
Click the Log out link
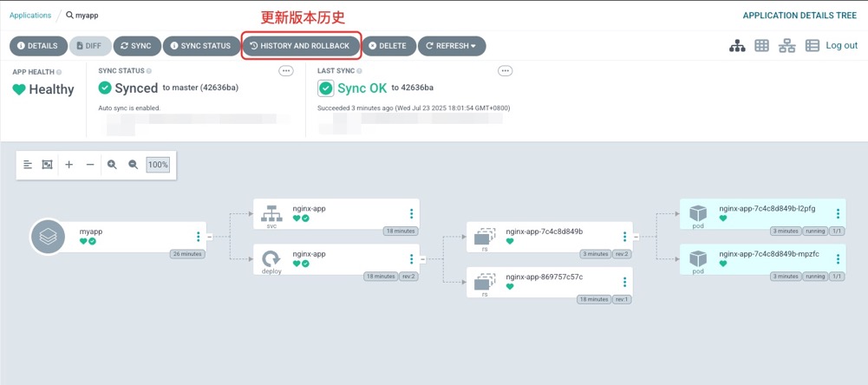[841, 46]
